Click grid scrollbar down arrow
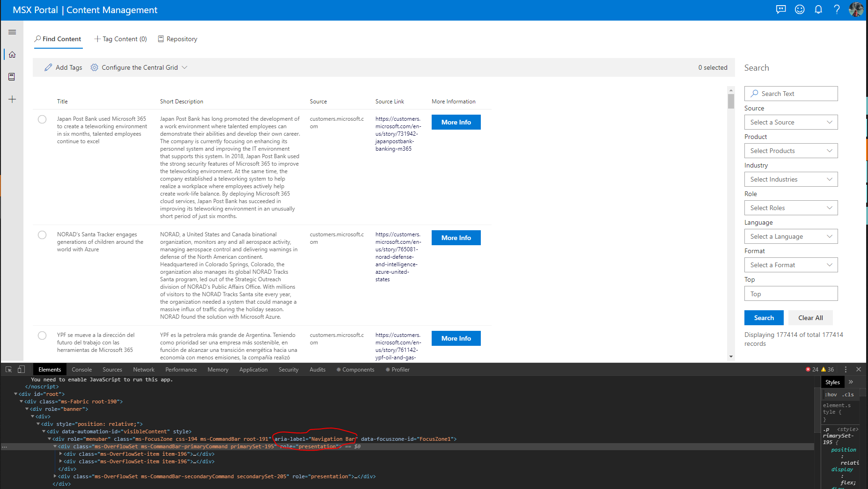Viewport: 868px width, 489px height. tap(731, 357)
